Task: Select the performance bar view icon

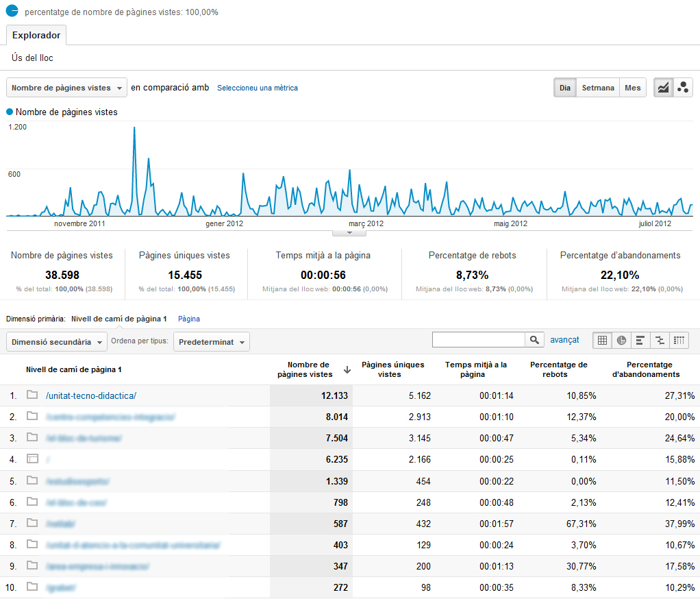Action: (x=640, y=340)
